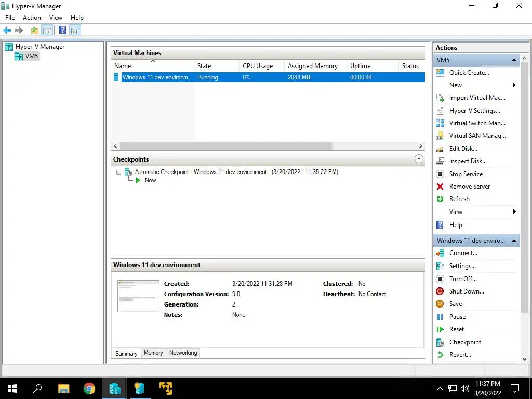The width and height of the screenshot is (532, 399).
Task: Collapse the Checkpoints panel
Action: 419,159
